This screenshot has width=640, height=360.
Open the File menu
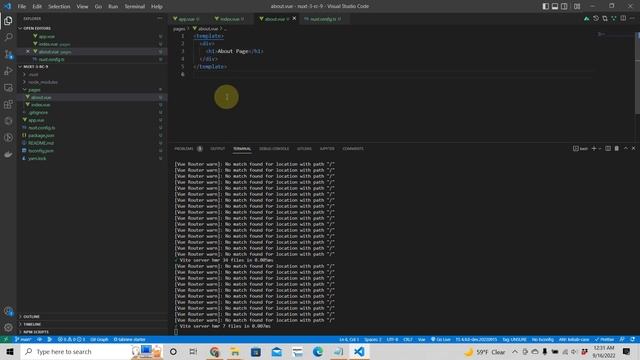22,7
